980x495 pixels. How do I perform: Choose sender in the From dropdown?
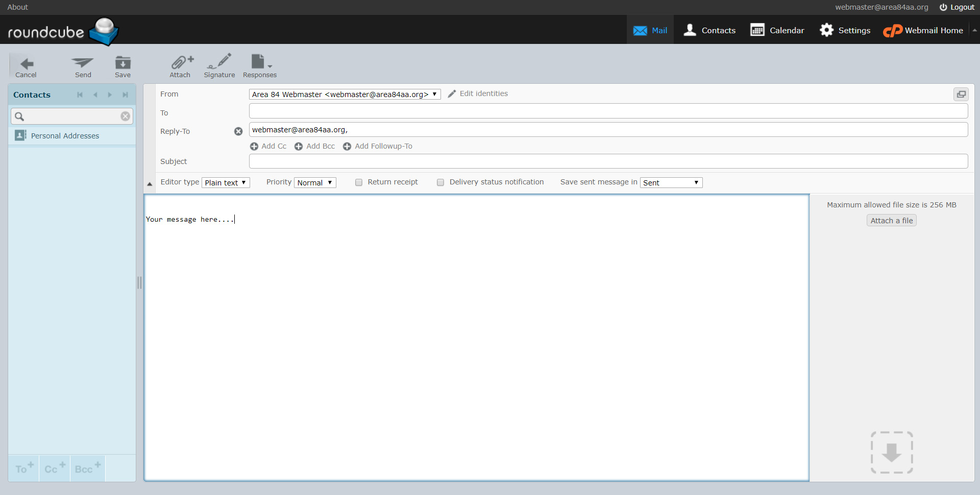345,95
